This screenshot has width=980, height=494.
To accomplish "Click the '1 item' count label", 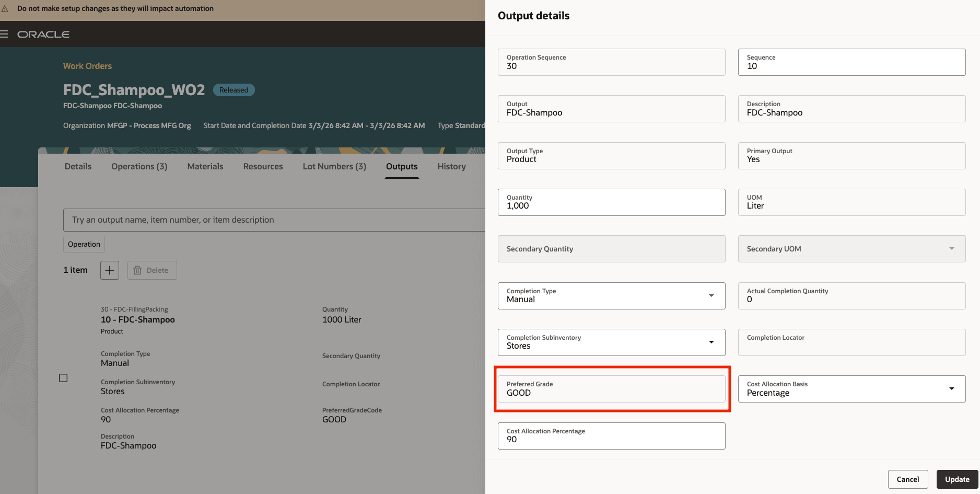I will tap(75, 270).
